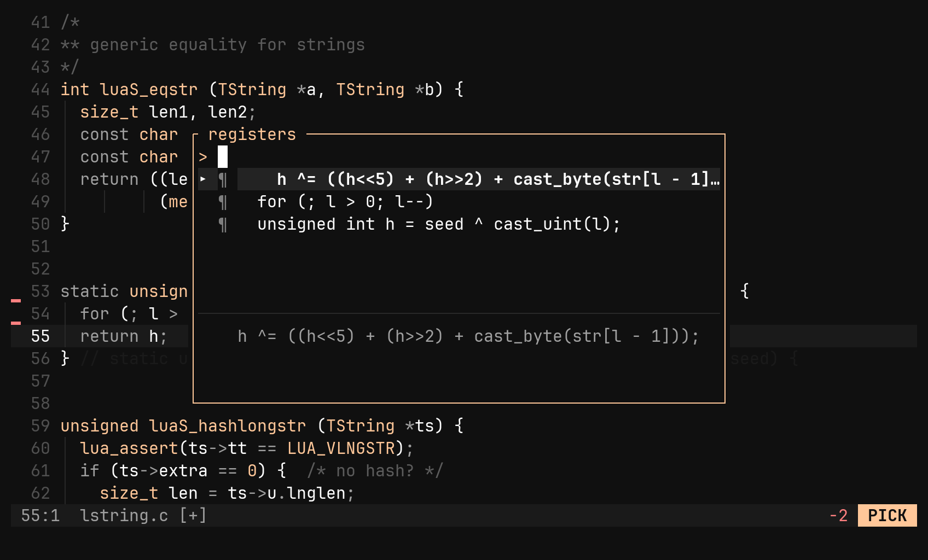Click the red diff marker beside line 53
The width and height of the screenshot is (928, 560).
16,300
